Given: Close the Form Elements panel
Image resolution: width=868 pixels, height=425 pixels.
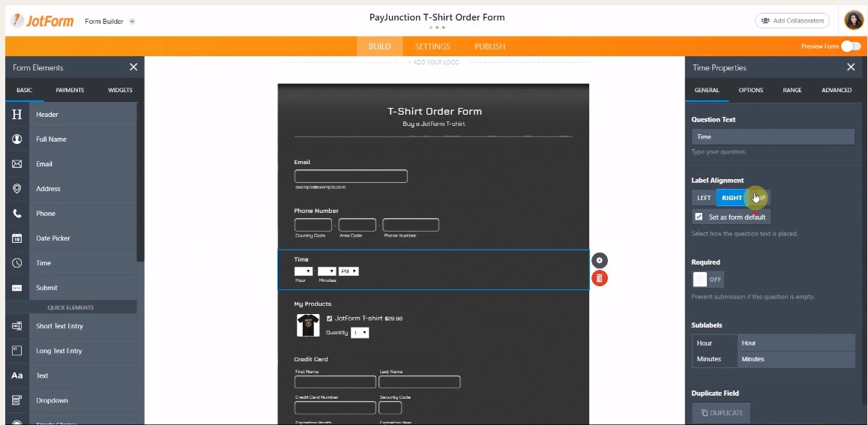Looking at the screenshot, I should [x=133, y=67].
